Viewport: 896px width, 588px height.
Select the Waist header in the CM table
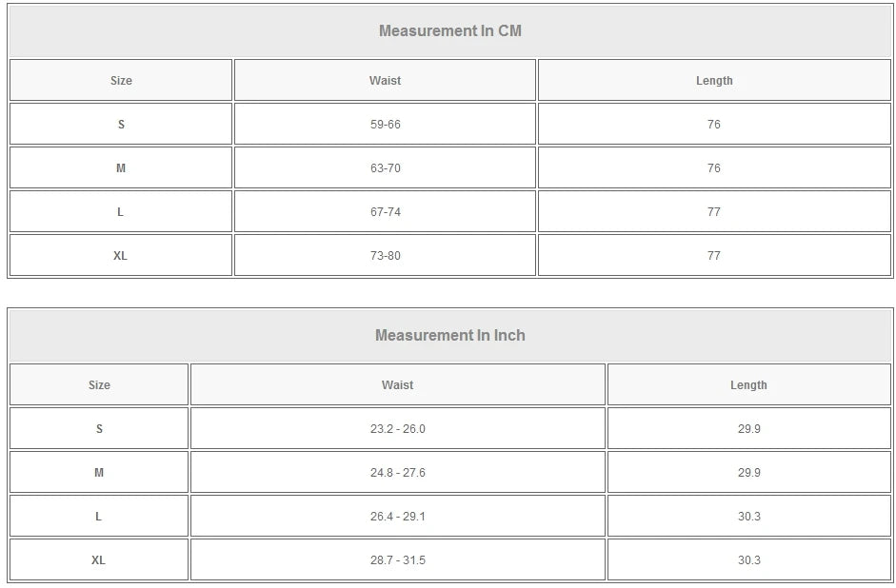tap(385, 81)
